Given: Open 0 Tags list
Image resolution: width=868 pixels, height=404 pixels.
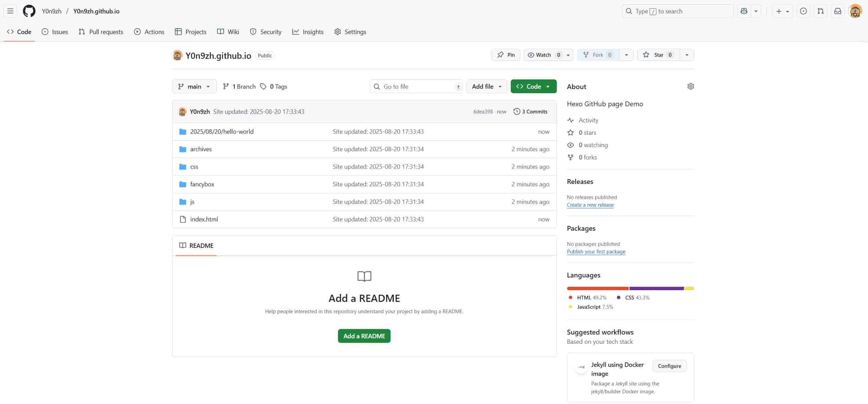Looking at the screenshot, I should [274, 86].
